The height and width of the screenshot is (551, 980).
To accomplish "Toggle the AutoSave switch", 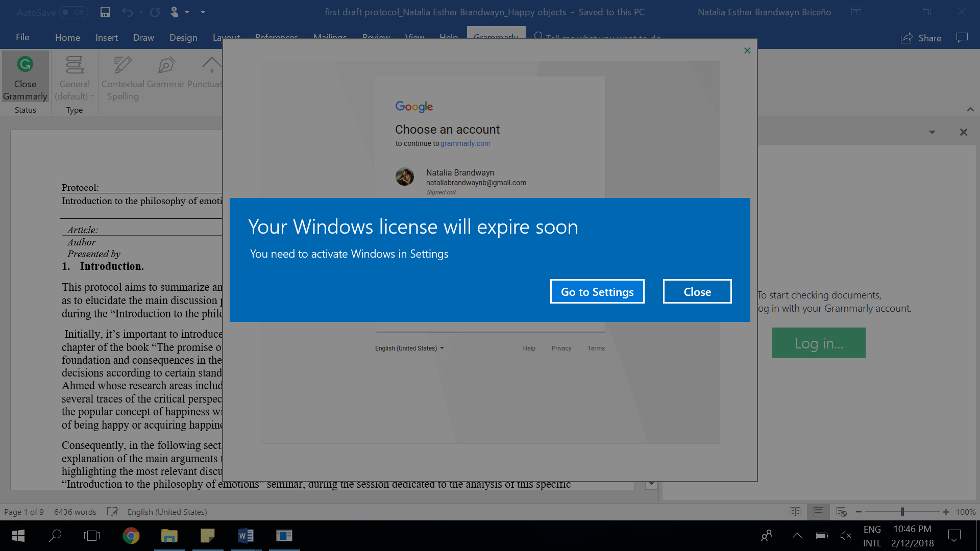I will pos(73,12).
